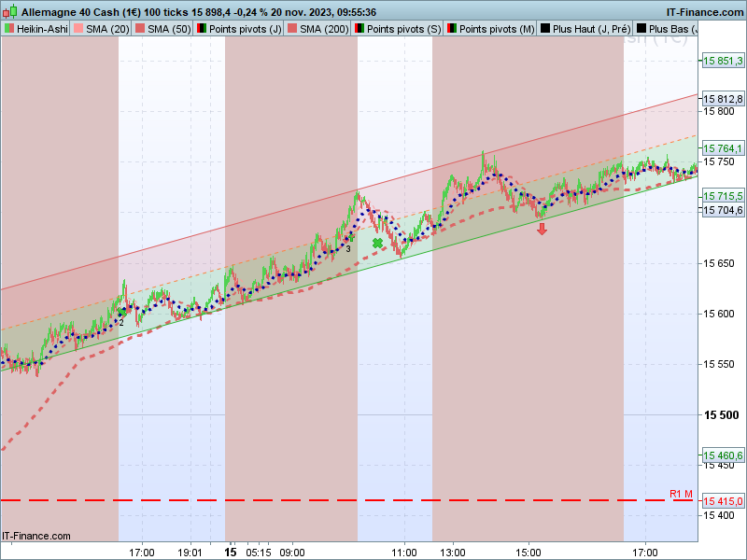The image size is (747, 560).
Task: Click the candlestick icon beside Allemagne 40 title
Action: 11,11
